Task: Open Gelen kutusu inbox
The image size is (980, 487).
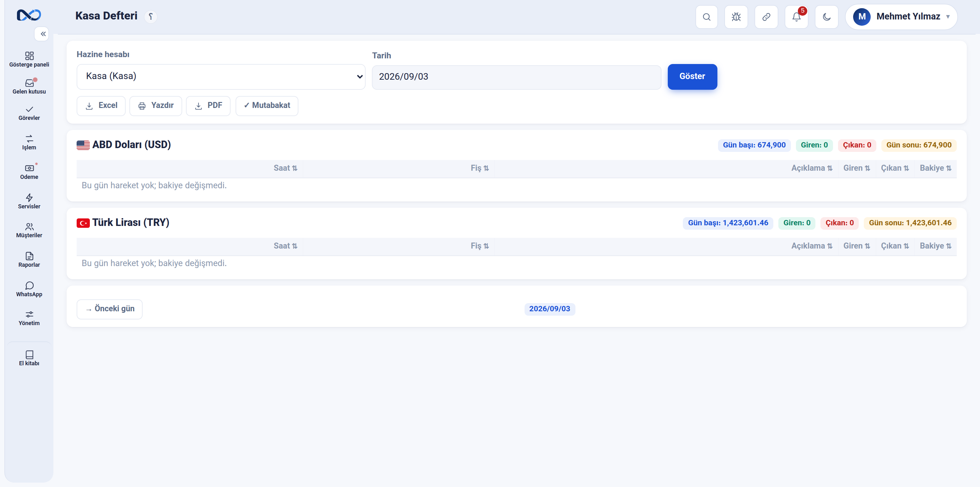Action: coord(29,86)
